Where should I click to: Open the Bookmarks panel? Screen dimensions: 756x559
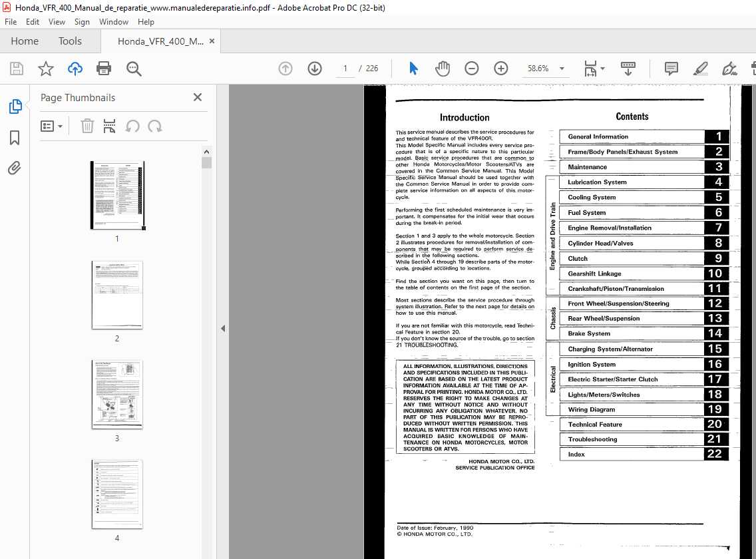click(x=15, y=138)
